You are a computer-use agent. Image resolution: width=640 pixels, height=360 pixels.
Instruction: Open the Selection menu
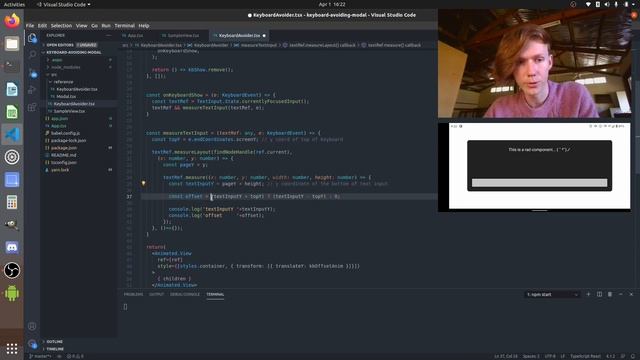pyautogui.click(x=61, y=25)
